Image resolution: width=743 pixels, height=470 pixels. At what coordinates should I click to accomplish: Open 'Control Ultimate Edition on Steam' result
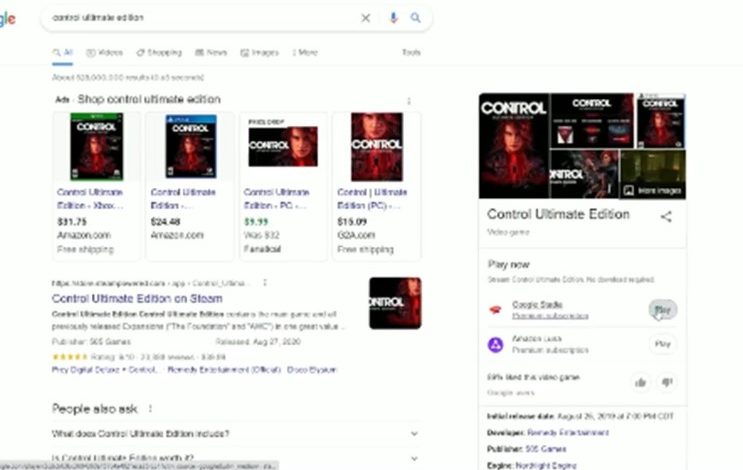[137, 298]
